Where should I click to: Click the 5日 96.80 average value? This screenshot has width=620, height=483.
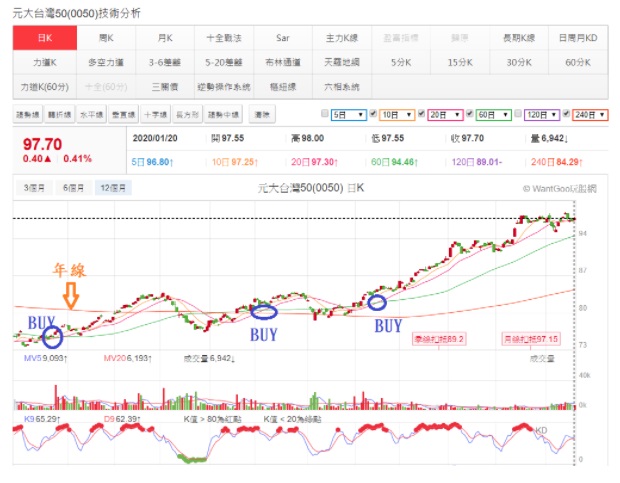pyautogui.click(x=152, y=162)
